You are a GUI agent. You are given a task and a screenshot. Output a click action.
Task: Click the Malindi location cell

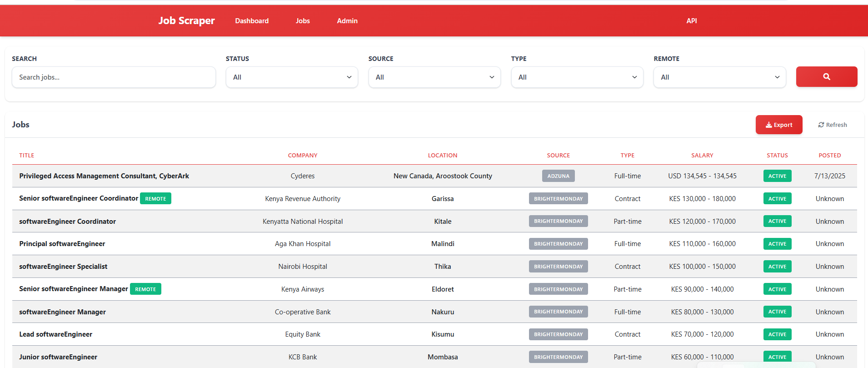coord(443,244)
